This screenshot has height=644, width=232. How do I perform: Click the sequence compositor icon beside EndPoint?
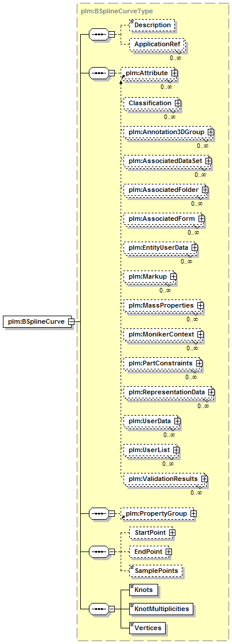click(98, 552)
